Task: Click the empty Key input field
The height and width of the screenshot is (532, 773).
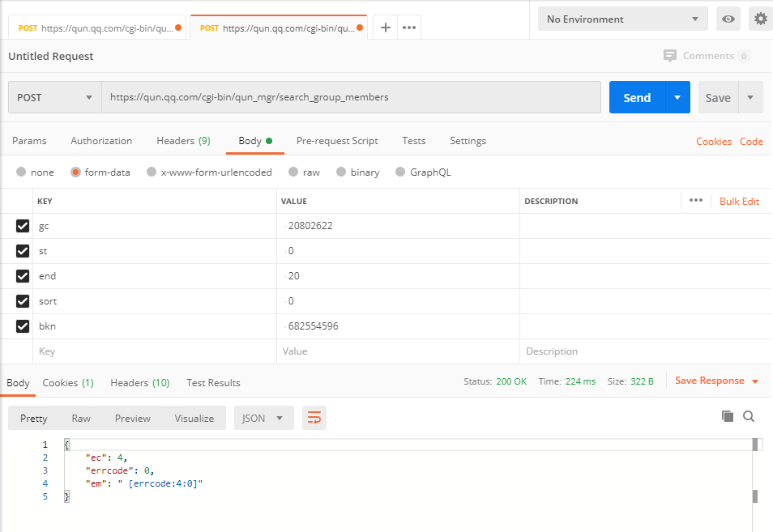Action: coord(155,351)
